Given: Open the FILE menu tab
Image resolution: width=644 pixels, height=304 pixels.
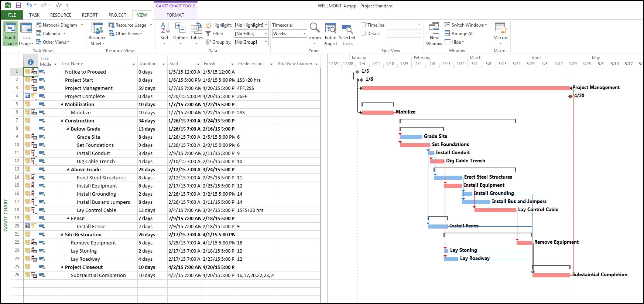Looking at the screenshot, I should [12, 15].
